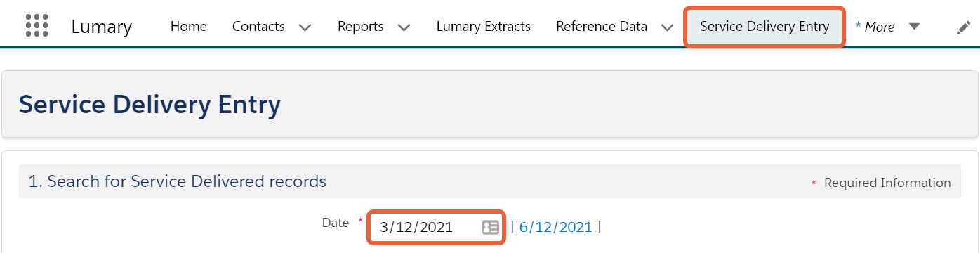The height and width of the screenshot is (253, 980).
Task: Click the Service Delivery Entry page heading
Action: coord(150,105)
